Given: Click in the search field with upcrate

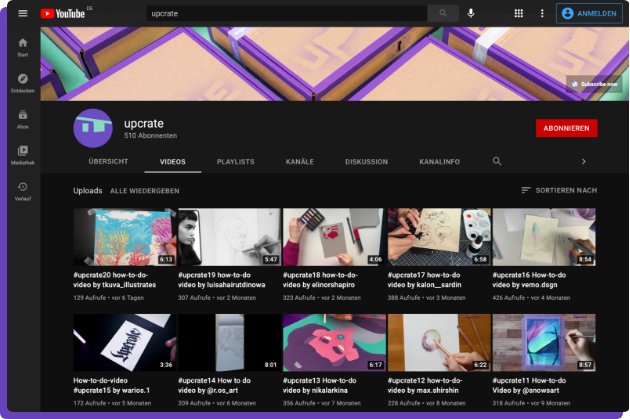Looking at the screenshot, I should point(286,13).
